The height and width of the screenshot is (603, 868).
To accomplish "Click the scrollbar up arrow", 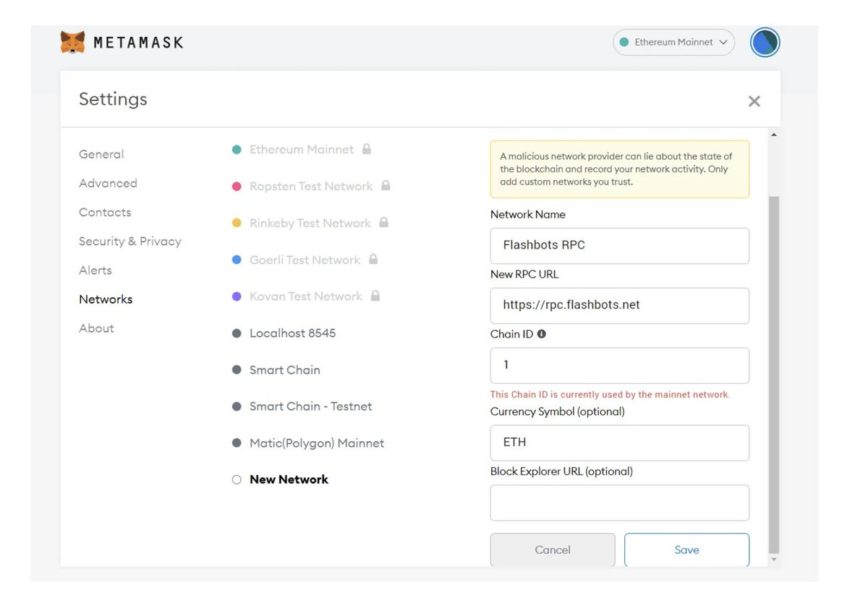I will click(774, 135).
